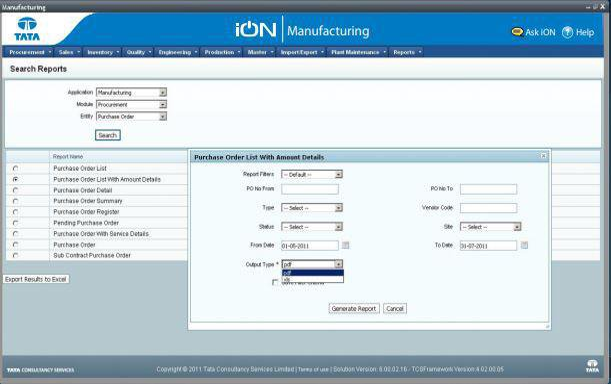
Task: Open the From Date calendar picker icon
Action: pos(346,245)
